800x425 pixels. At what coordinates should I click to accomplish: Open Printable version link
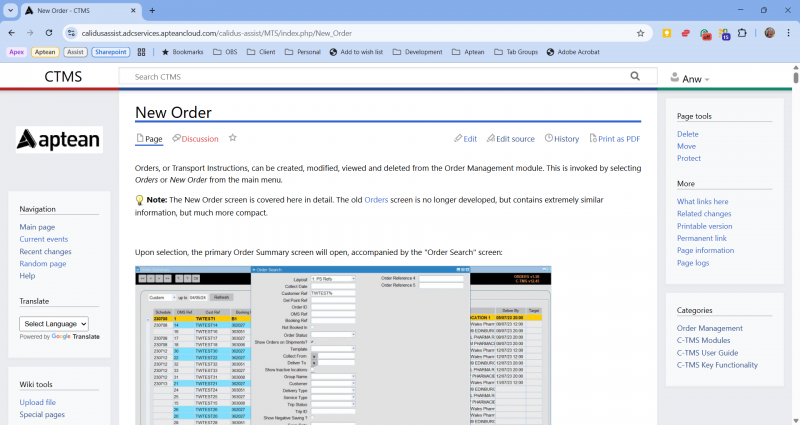coord(705,226)
